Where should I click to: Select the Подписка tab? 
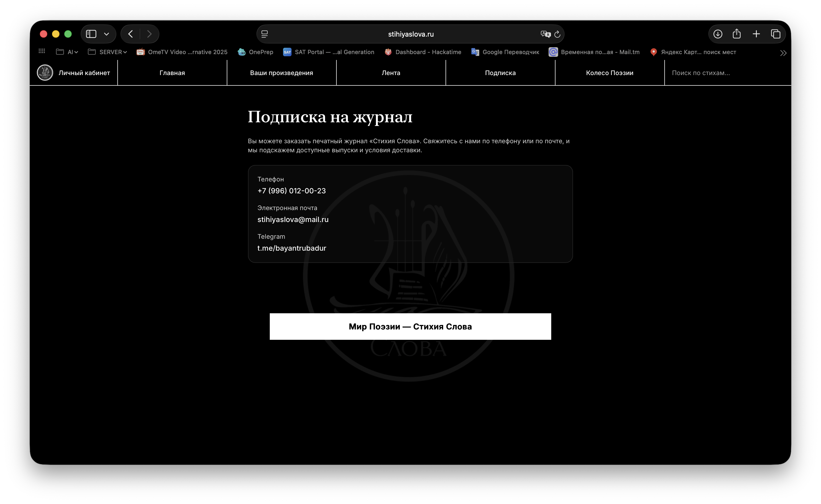(501, 73)
